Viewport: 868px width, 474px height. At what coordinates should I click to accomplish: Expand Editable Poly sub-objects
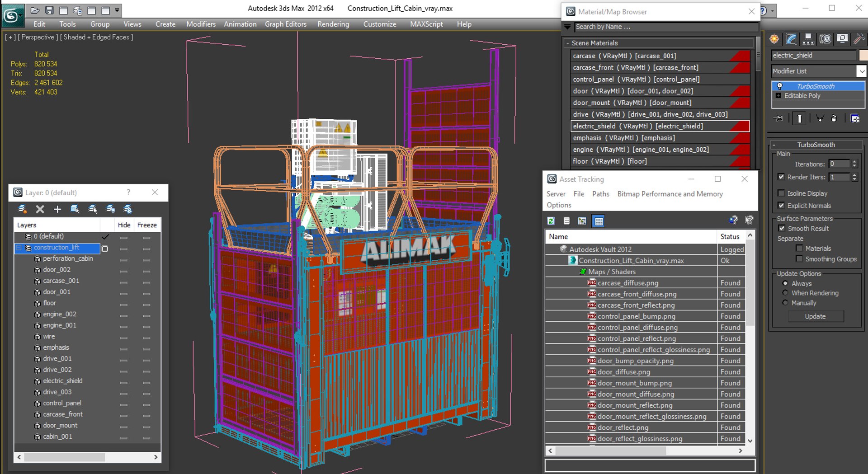[778, 96]
